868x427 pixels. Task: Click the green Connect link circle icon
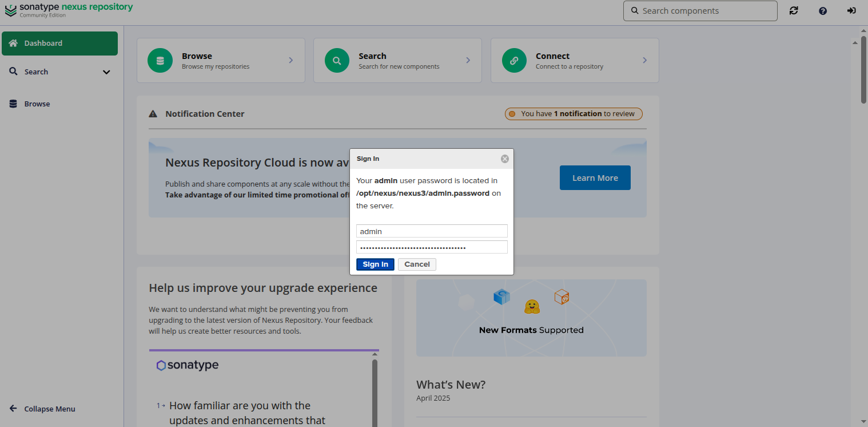[514, 61]
